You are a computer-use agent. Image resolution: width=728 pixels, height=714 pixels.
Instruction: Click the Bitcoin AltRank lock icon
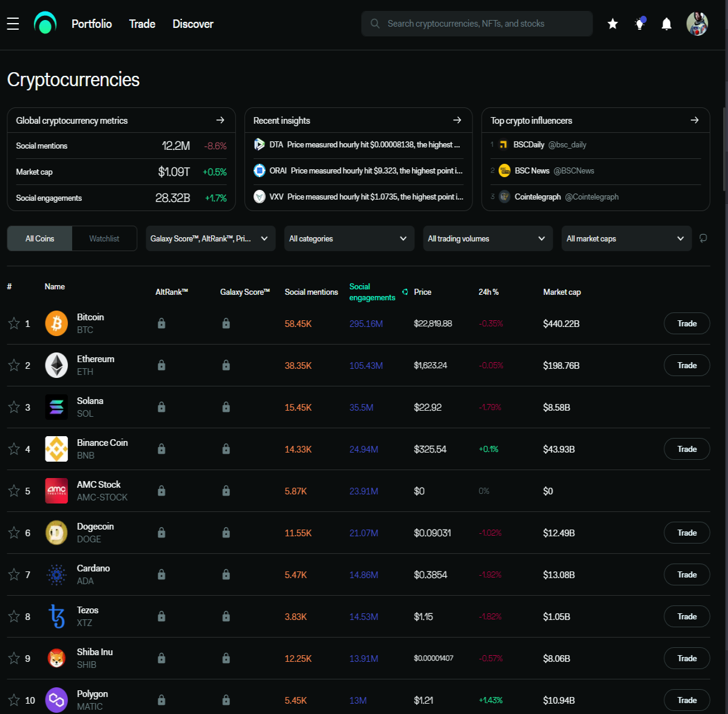point(161,323)
